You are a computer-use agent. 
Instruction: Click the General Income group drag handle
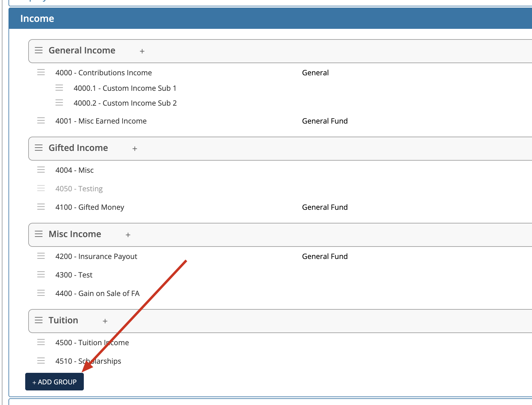pyautogui.click(x=39, y=50)
